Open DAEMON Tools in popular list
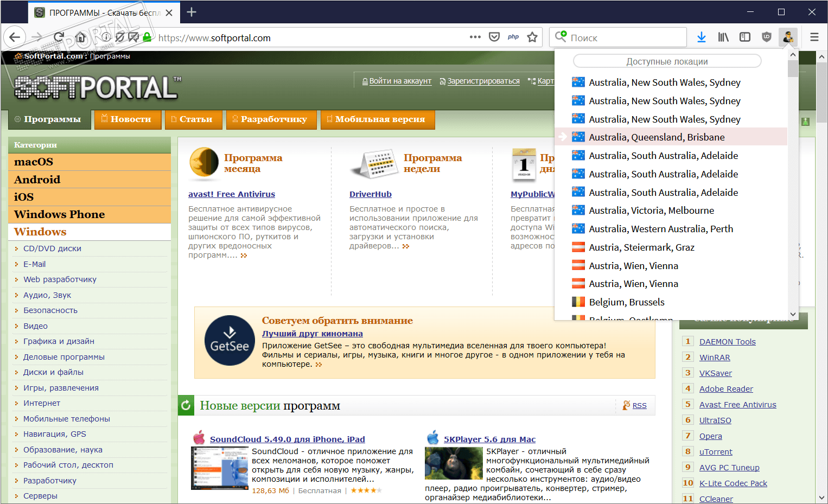This screenshot has height=504, width=828. [x=728, y=342]
